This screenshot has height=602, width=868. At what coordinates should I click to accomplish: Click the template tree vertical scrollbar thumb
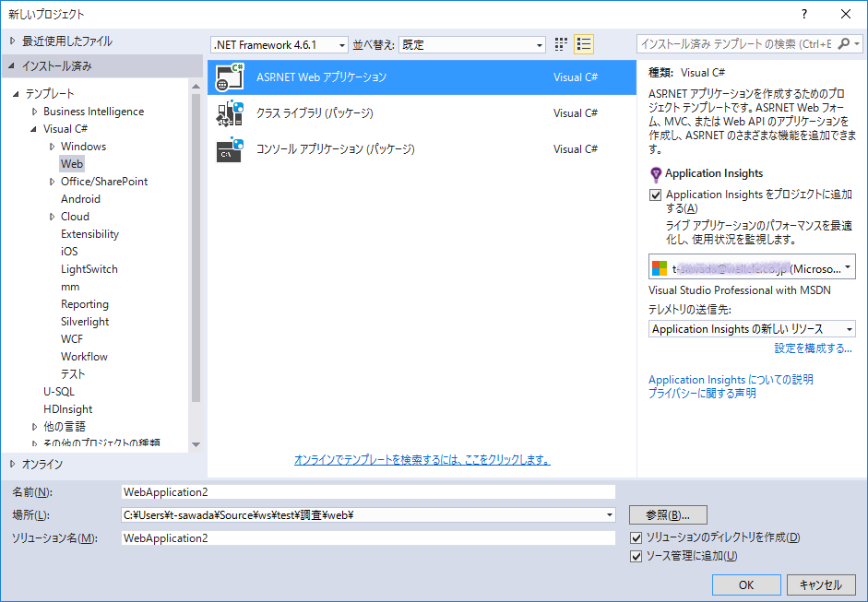196,248
